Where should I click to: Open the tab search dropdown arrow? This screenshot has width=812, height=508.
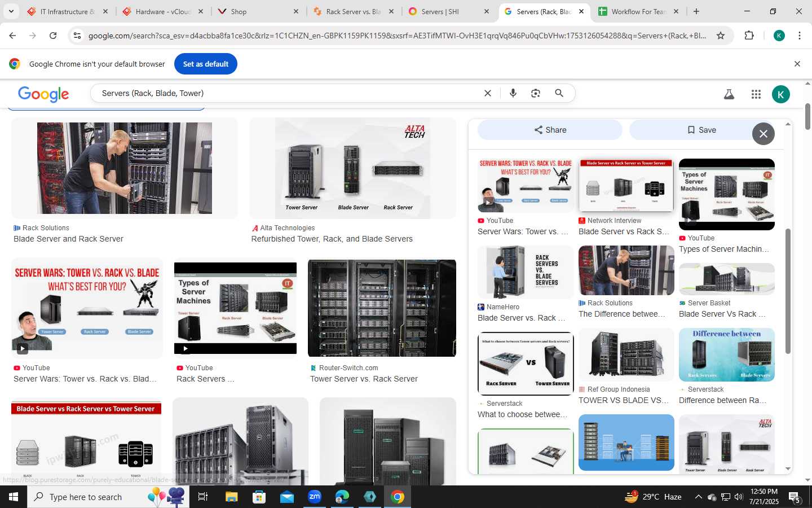(x=11, y=11)
